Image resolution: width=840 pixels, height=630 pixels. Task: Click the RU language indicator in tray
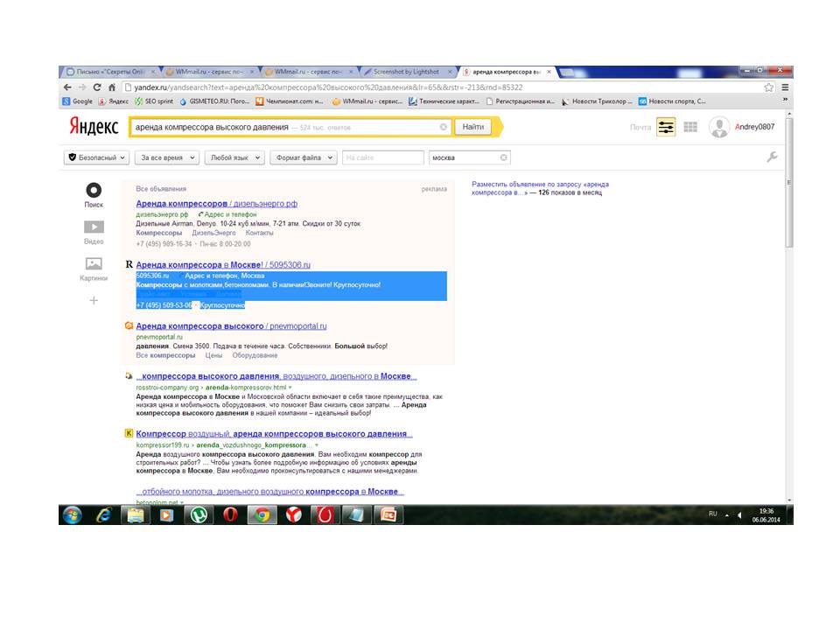[712, 514]
